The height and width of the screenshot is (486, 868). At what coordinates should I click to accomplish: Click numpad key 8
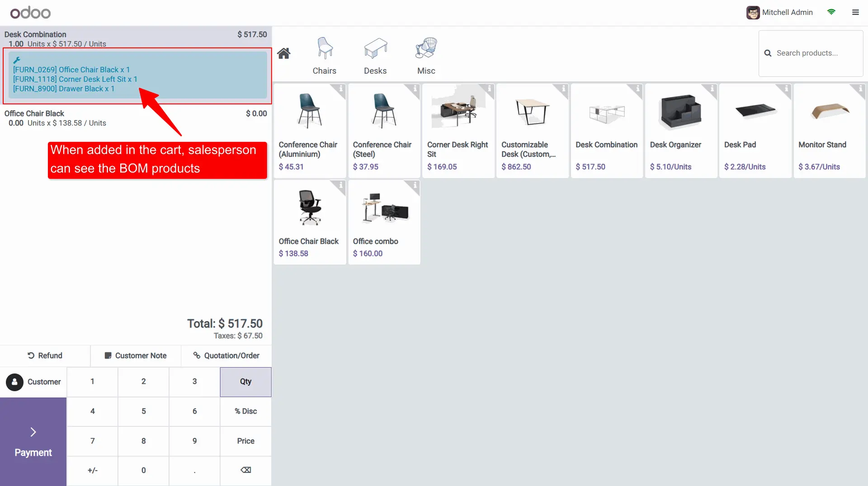(x=143, y=441)
